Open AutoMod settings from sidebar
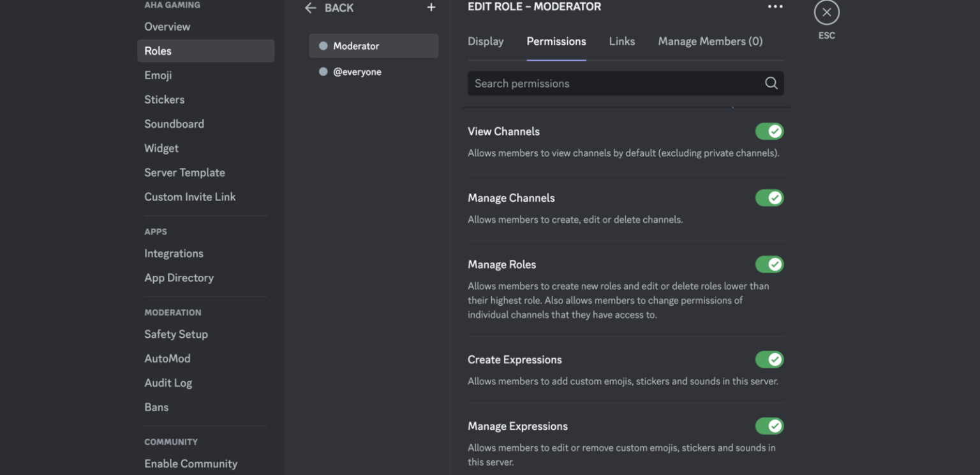This screenshot has height=475, width=980. coord(167,358)
